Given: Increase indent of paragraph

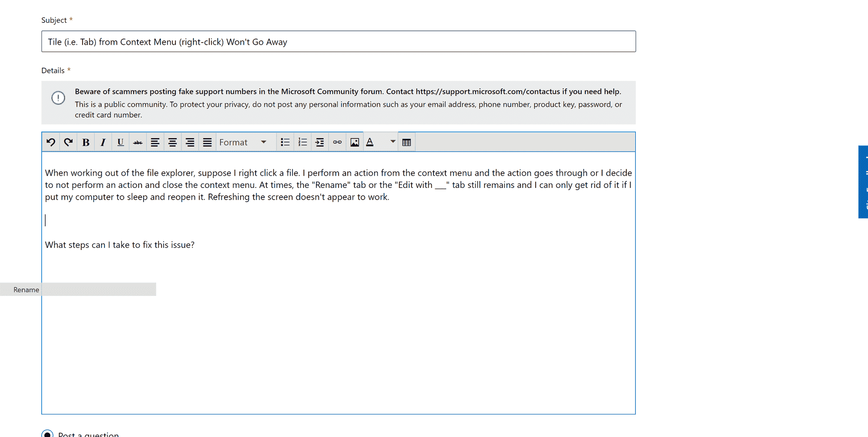Looking at the screenshot, I should [320, 142].
